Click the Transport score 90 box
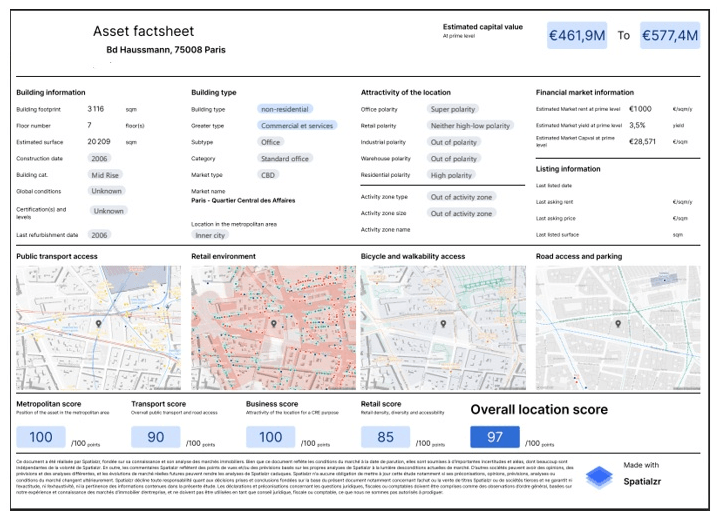The image size is (717, 523). [156, 437]
